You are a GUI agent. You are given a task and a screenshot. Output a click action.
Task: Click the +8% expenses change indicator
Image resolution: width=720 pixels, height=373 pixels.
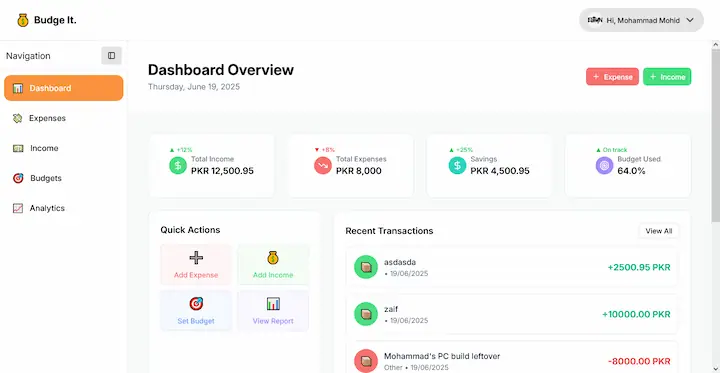click(325, 150)
